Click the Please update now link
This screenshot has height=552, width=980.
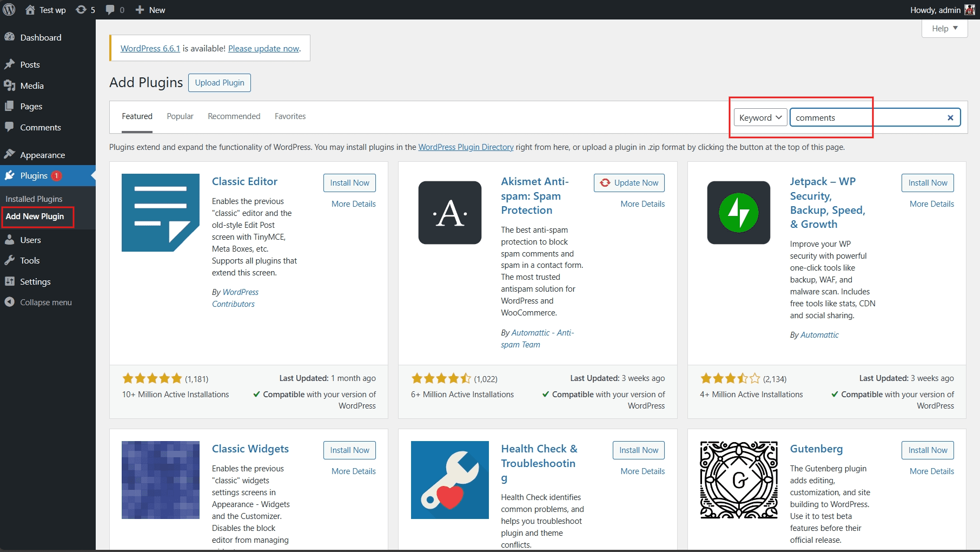(263, 48)
